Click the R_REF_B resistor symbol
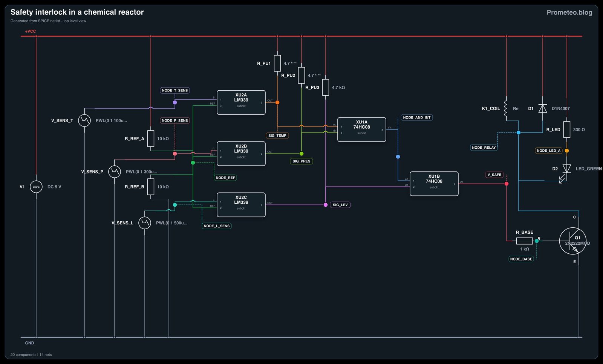 151,187
